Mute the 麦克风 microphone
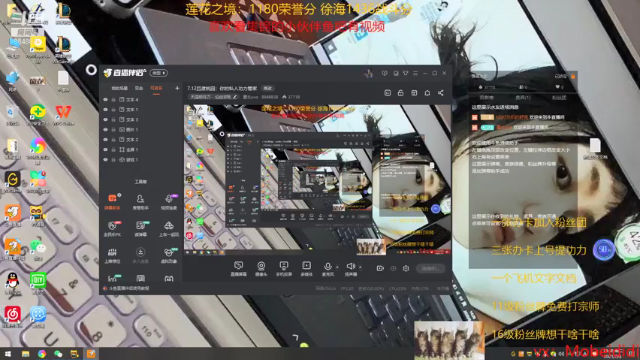The width and height of the screenshot is (640, 360). pyautogui.click(x=327, y=269)
